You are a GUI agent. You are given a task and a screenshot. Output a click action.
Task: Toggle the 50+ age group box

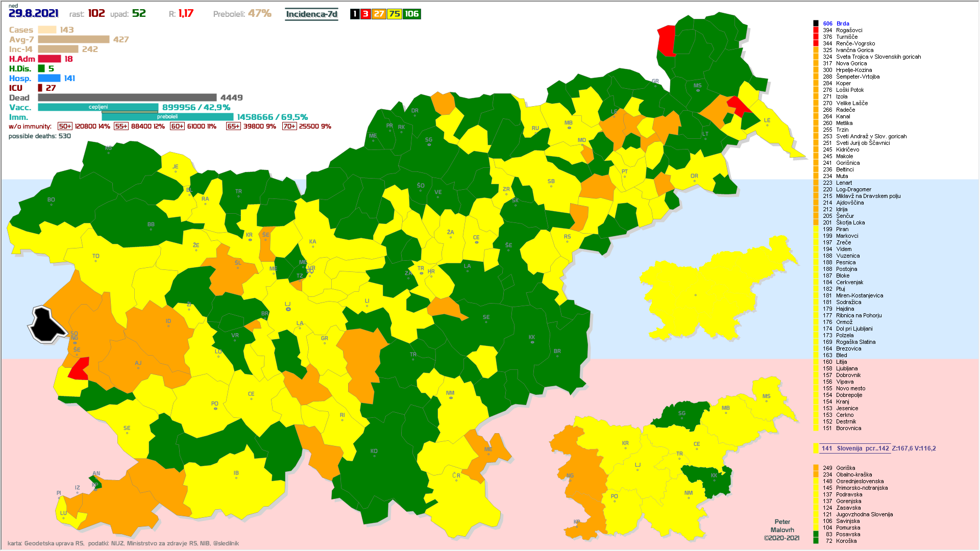coord(65,127)
